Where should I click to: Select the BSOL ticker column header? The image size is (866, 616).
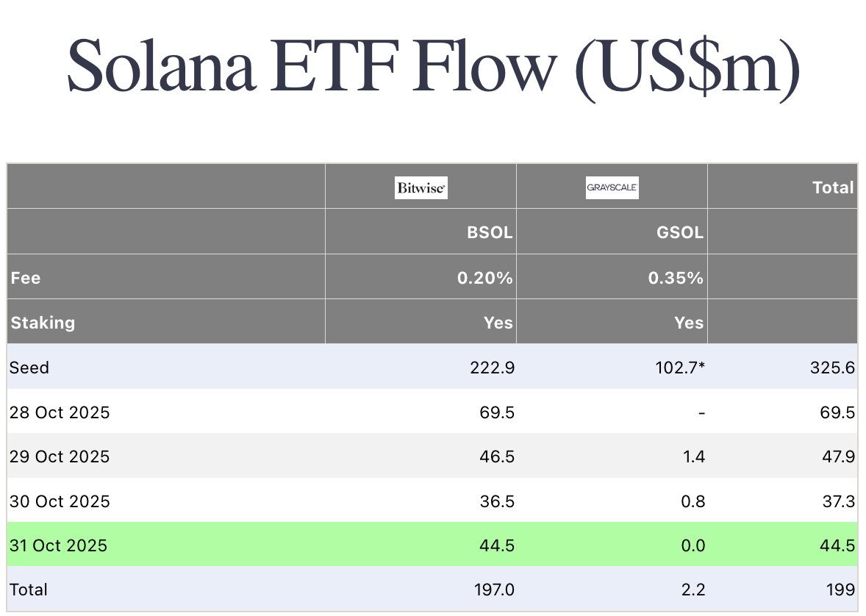pos(490,233)
